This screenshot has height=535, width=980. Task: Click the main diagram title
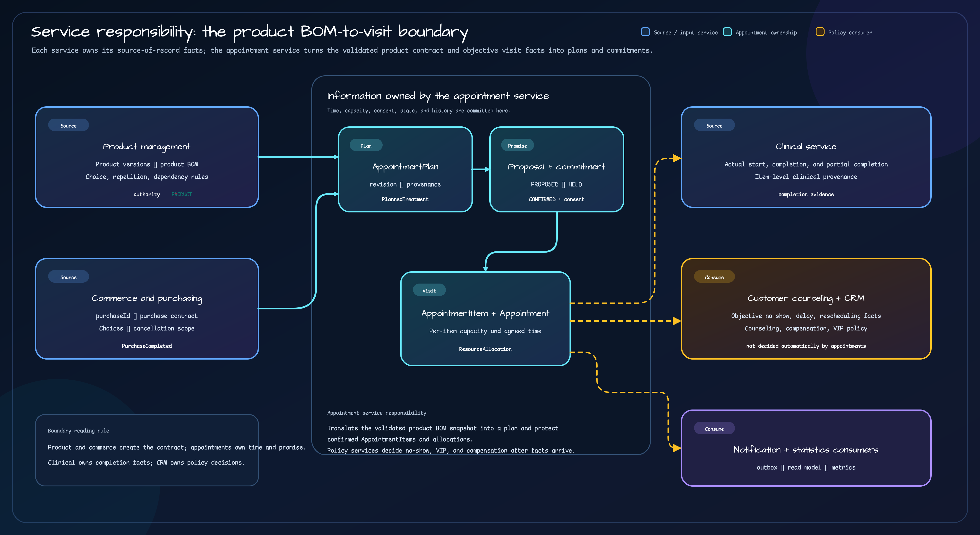click(x=249, y=32)
